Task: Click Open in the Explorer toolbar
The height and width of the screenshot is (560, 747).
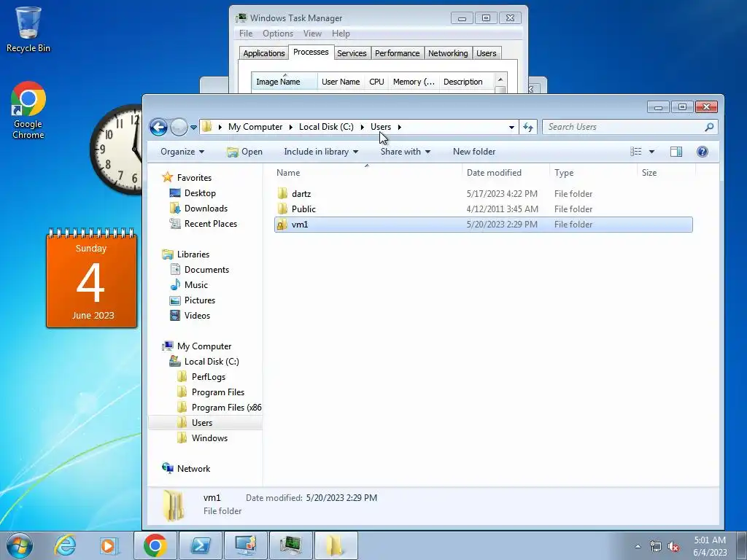Action: (x=245, y=152)
